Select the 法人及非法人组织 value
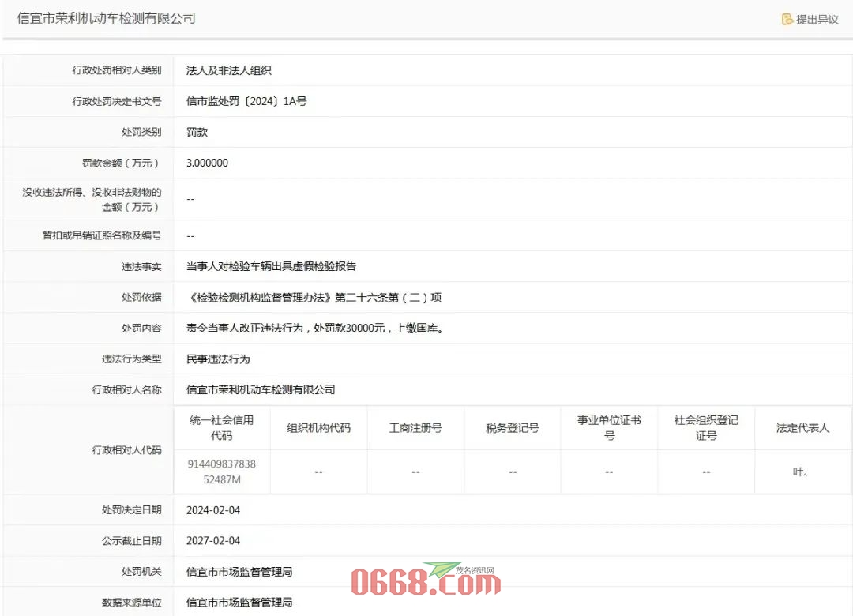This screenshot has height=616, width=853. [228, 70]
